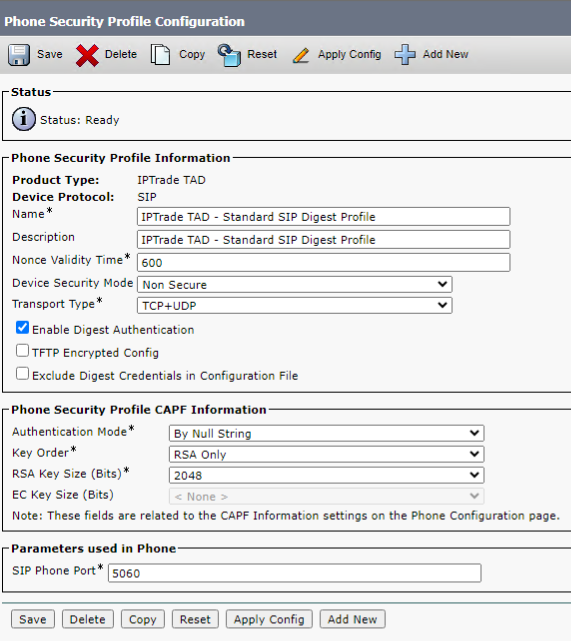Open the Device Security Mode dropdown
Viewport: 571px width, 641px height.
295,285
